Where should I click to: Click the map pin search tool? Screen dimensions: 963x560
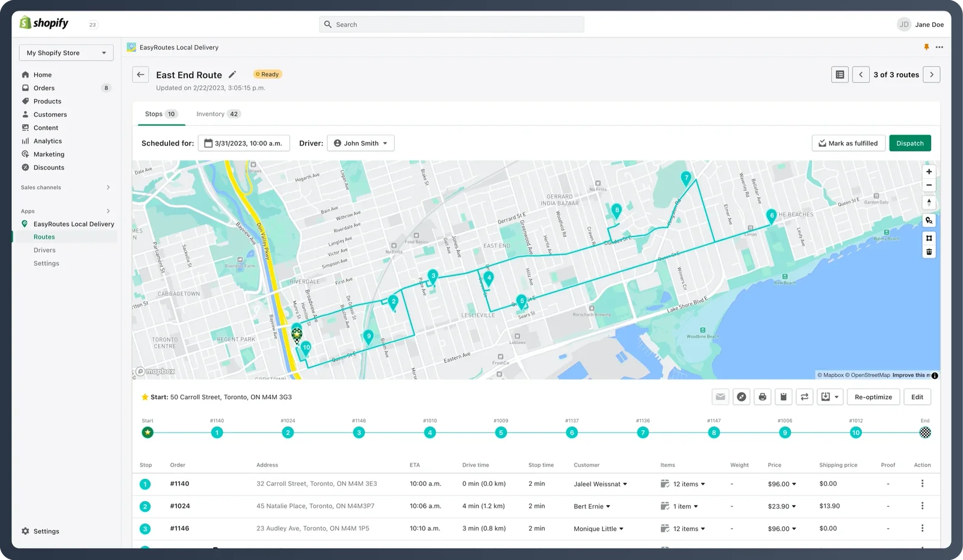pos(929,220)
